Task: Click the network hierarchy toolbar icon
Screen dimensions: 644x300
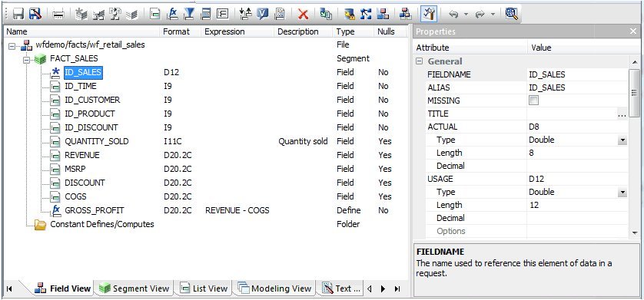Action: 405,15
